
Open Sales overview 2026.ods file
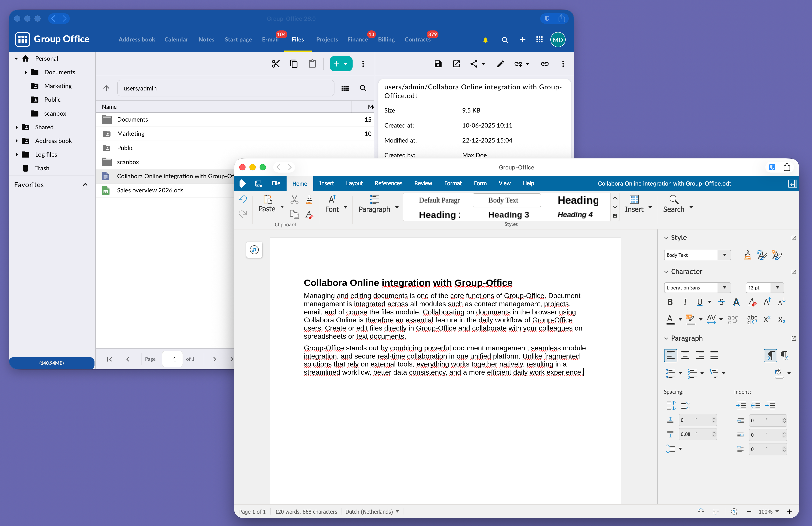click(x=150, y=190)
